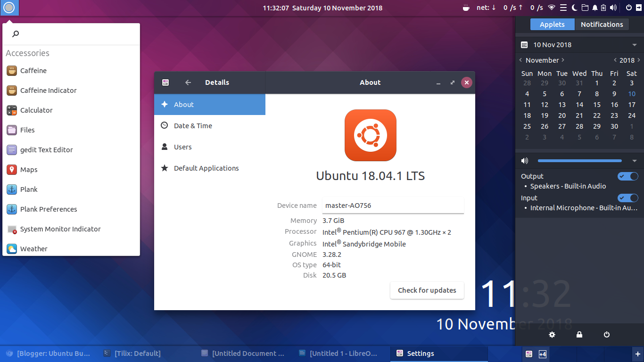
Task: Select November 17 in the calendar
Action: coord(632,105)
